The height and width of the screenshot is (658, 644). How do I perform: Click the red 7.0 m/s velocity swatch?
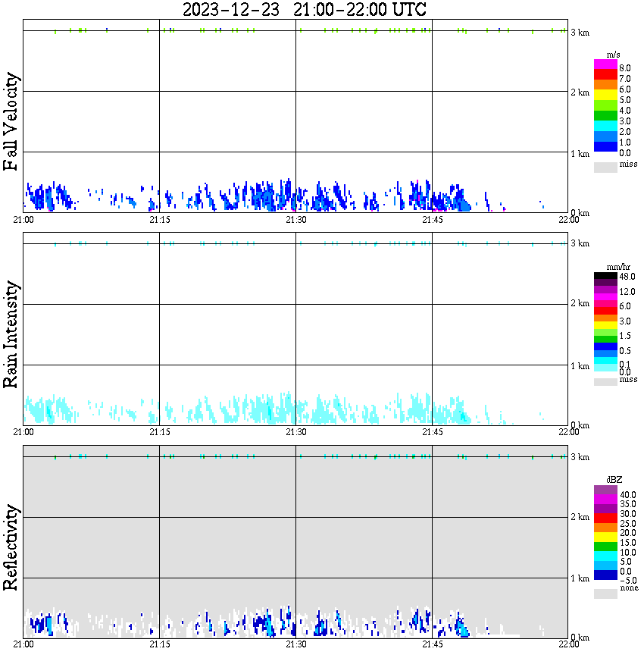click(x=605, y=75)
